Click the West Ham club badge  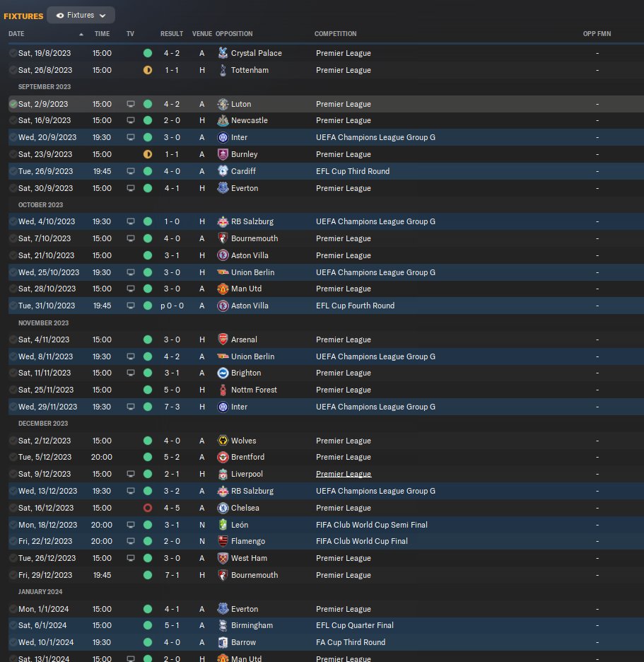point(223,558)
